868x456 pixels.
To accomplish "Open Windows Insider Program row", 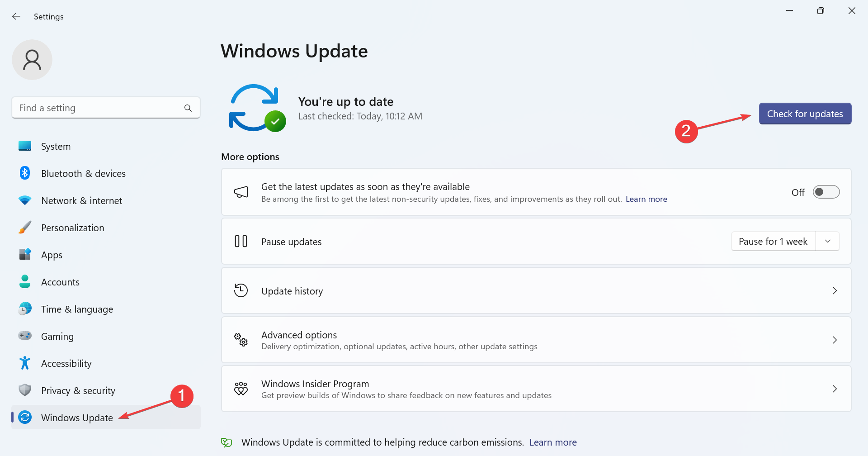I will point(536,389).
